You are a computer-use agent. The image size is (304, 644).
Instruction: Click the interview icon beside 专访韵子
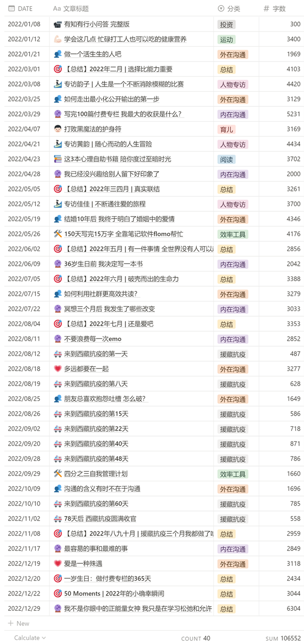click(x=58, y=84)
